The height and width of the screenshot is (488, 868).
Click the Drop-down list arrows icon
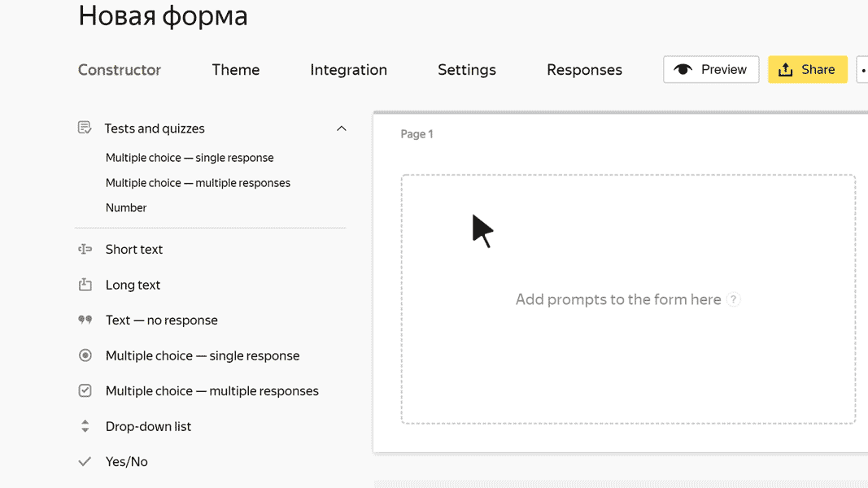tap(85, 426)
